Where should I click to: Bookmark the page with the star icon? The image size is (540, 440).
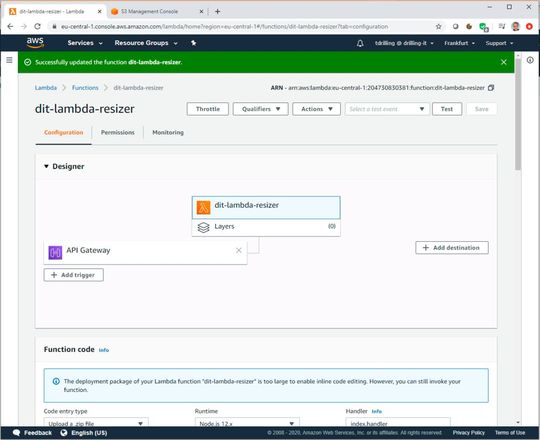pos(438,27)
